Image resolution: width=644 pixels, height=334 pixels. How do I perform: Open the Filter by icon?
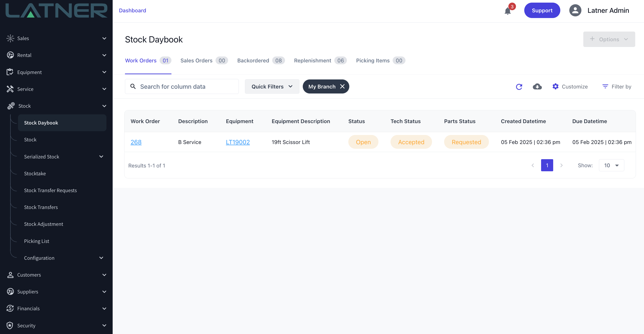point(605,87)
